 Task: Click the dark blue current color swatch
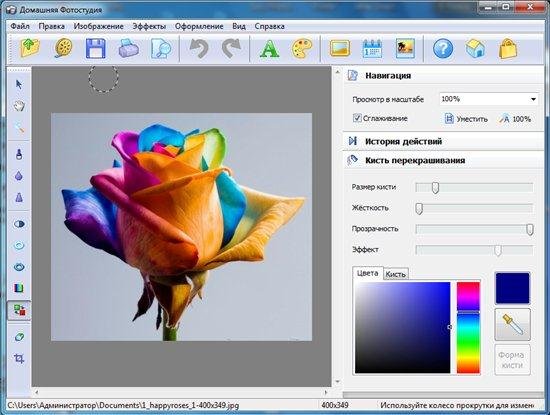512,288
